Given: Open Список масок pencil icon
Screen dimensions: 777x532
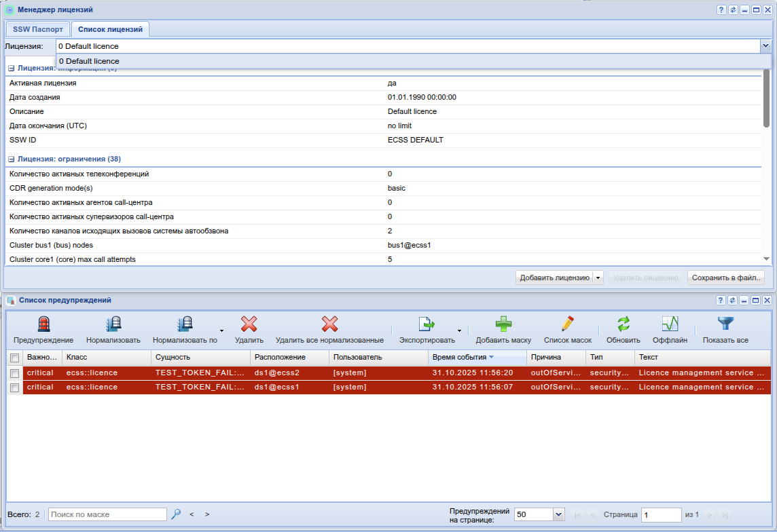Looking at the screenshot, I should pos(568,324).
